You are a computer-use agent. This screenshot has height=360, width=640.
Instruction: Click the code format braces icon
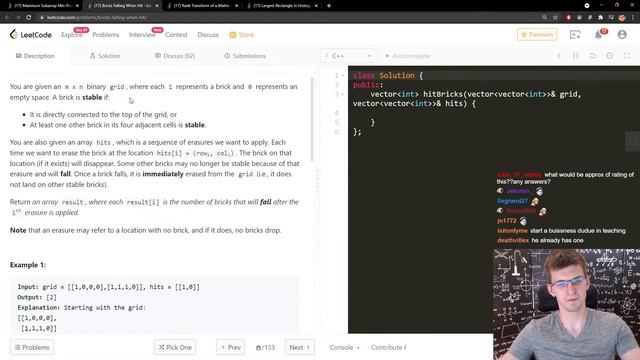pos(576,56)
